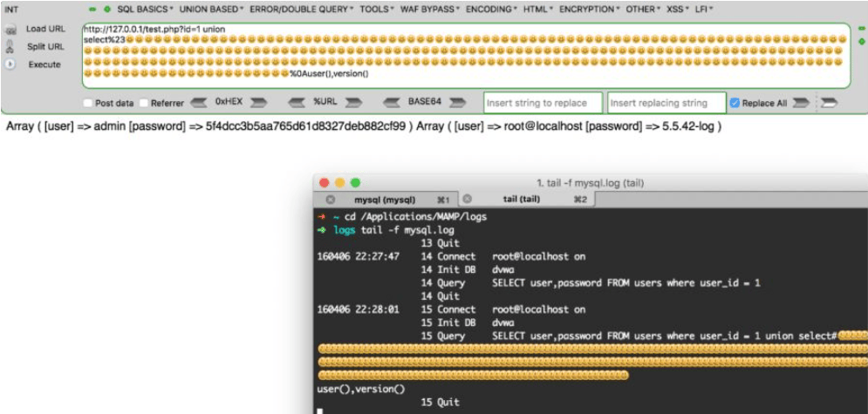
Task: Enable the Post data checkbox
Action: pos(87,103)
